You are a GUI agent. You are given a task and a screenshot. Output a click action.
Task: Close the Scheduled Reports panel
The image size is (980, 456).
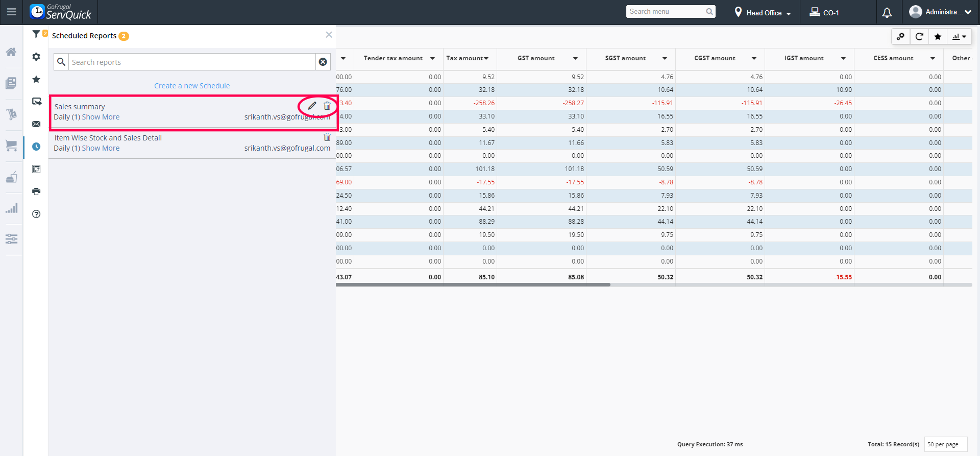coord(329,35)
